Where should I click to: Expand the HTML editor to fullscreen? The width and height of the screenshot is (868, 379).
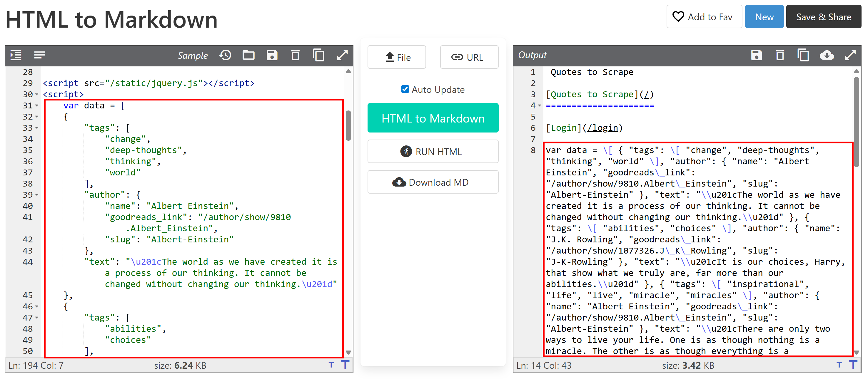342,55
